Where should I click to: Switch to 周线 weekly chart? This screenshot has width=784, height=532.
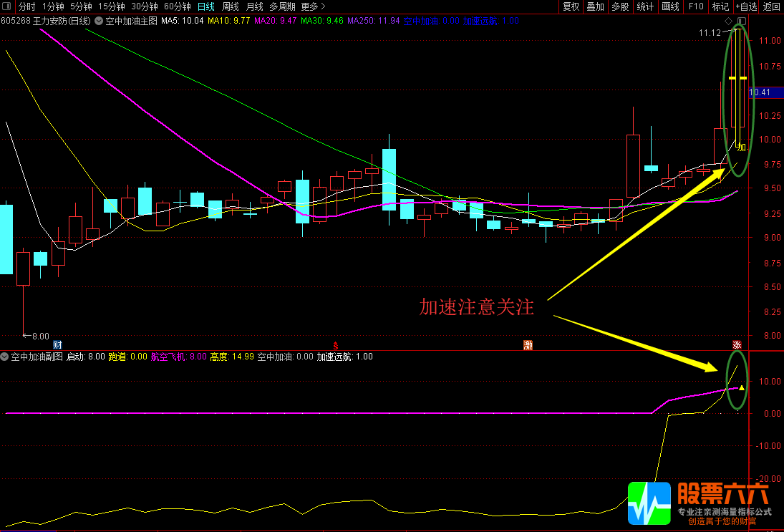pos(230,6)
